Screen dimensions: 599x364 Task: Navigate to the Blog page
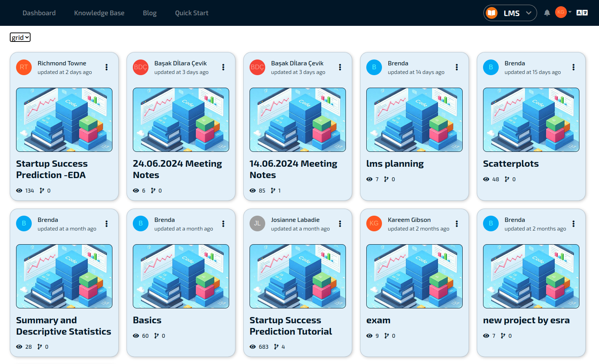[150, 13]
